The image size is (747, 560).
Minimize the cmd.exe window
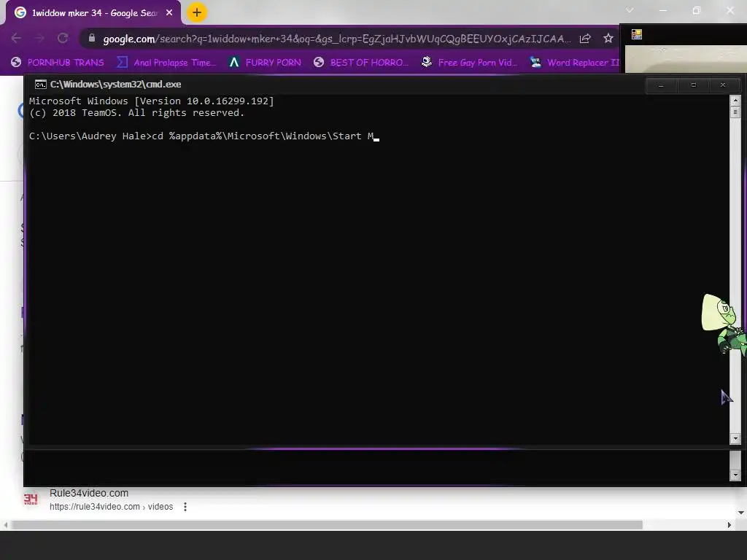click(x=661, y=85)
